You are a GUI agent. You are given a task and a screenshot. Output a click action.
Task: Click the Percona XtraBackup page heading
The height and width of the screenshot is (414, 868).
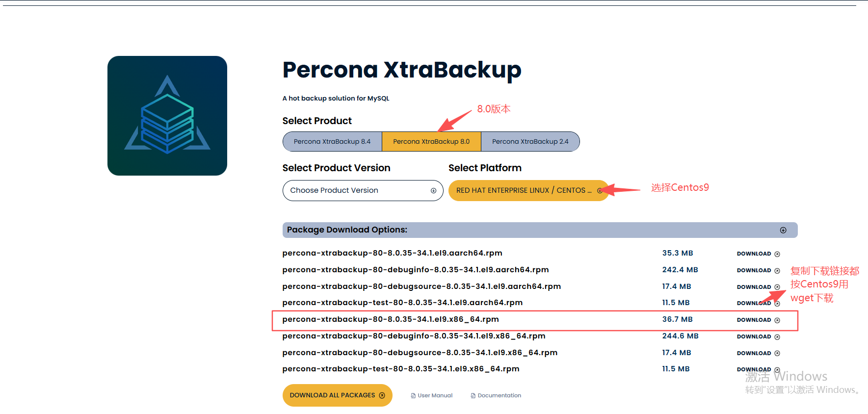coord(402,70)
